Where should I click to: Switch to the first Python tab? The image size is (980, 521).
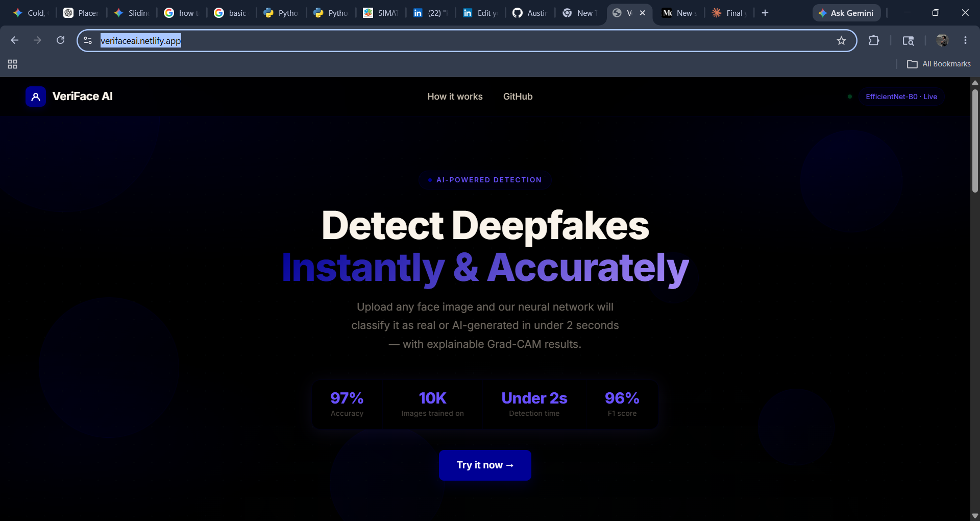click(x=281, y=13)
